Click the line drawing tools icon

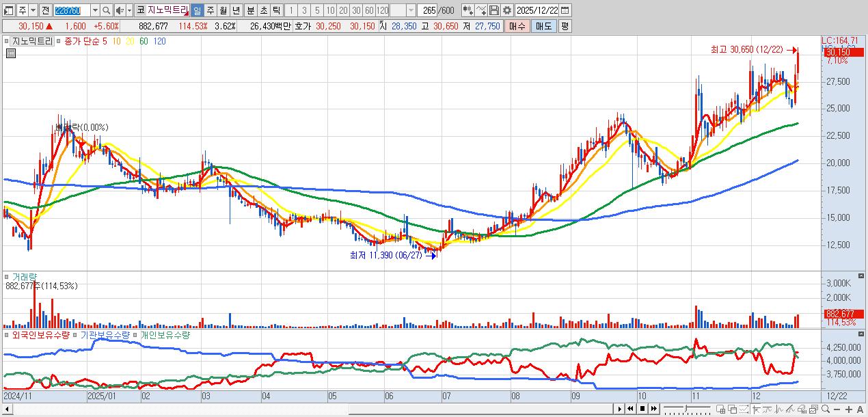pos(481,10)
